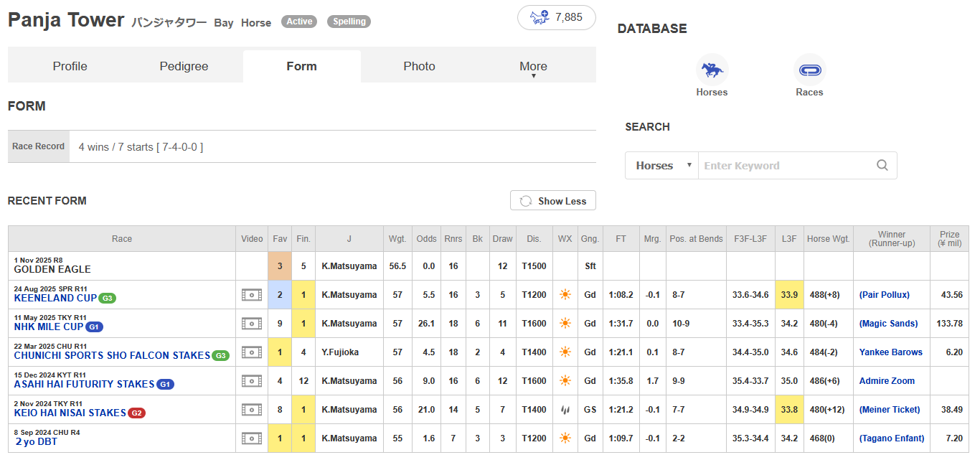
Task: Click the G3 badge next to Keeneland Cup
Action: [x=108, y=299]
